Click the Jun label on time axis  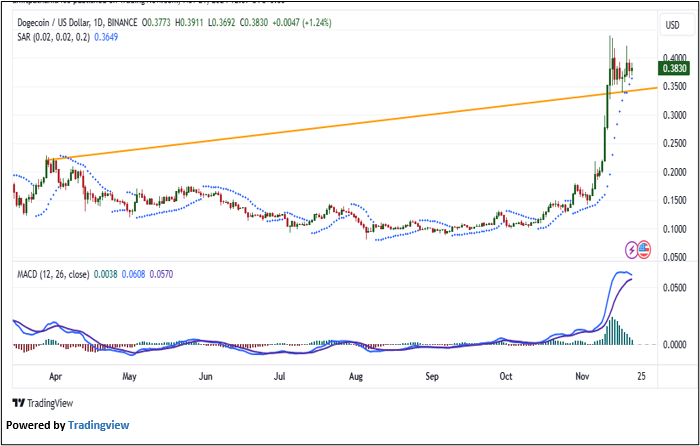pos(205,377)
